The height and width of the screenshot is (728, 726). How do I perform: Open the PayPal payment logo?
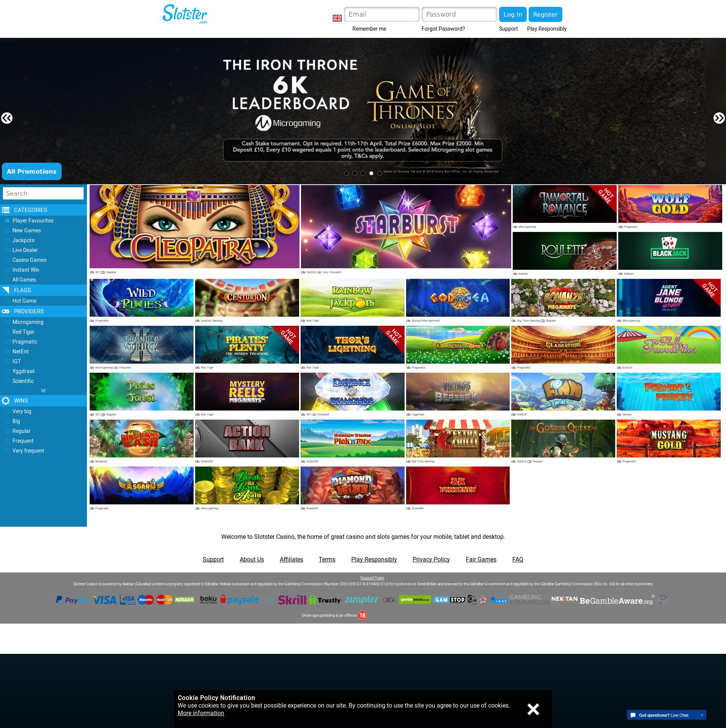(x=72, y=600)
